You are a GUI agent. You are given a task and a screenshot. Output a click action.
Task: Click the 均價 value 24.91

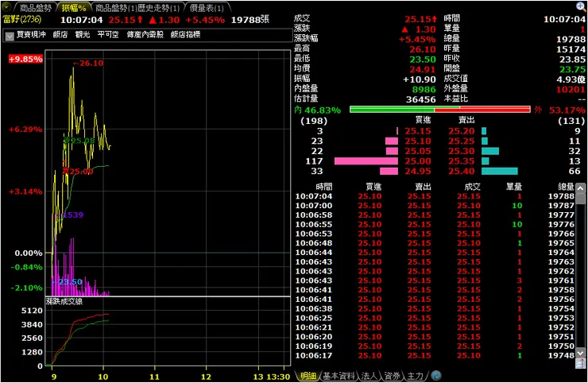(423, 69)
